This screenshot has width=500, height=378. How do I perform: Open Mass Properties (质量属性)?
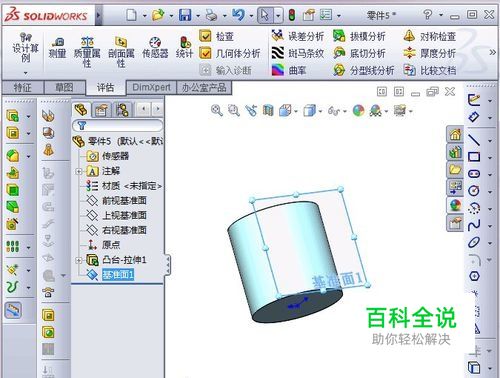click(x=87, y=52)
